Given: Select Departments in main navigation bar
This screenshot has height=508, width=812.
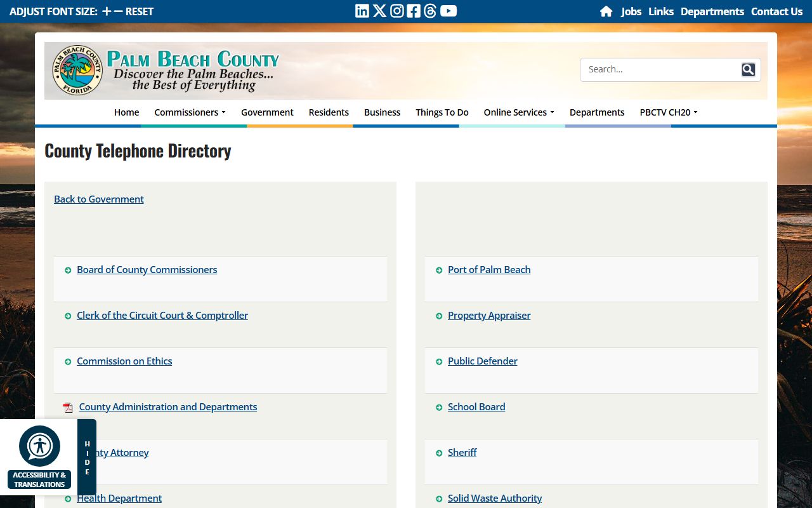Looking at the screenshot, I should [597, 112].
